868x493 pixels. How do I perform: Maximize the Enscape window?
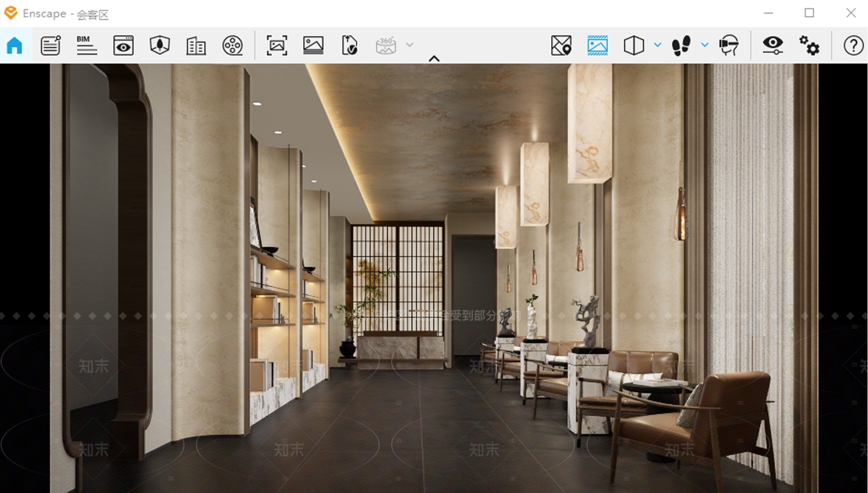(809, 13)
